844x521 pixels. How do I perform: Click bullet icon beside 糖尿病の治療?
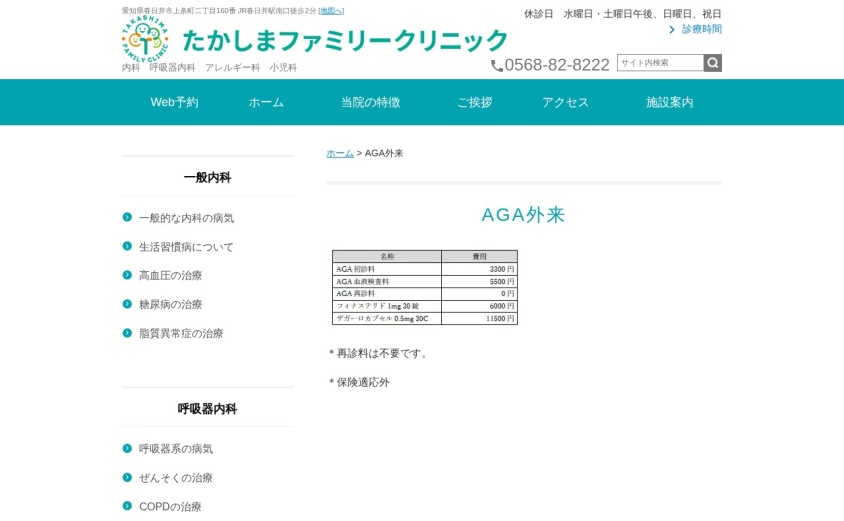(x=127, y=304)
